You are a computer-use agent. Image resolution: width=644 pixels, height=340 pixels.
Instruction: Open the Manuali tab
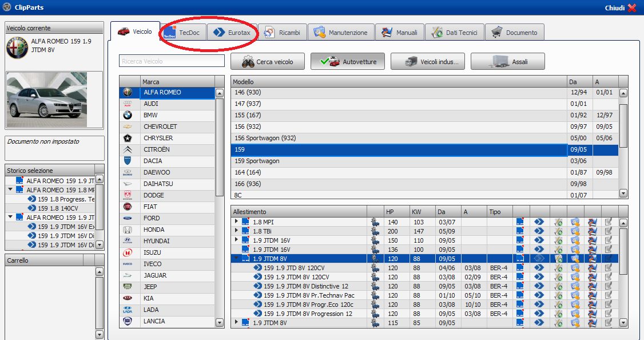tap(400, 33)
